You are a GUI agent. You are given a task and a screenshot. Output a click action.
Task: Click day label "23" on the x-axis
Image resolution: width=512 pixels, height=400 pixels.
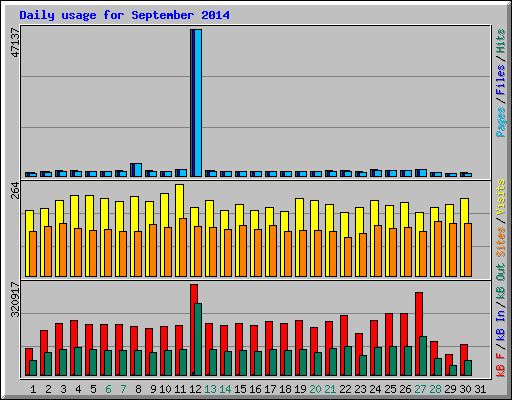[360, 389]
